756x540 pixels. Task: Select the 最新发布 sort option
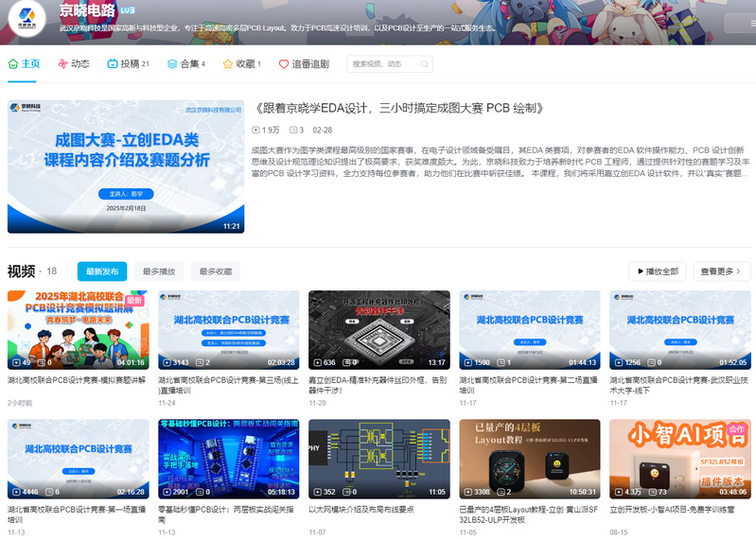pyautogui.click(x=102, y=271)
